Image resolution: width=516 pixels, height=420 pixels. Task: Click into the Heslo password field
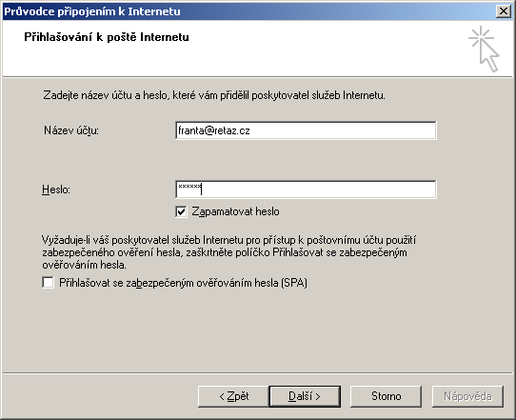click(x=306, y=190)
